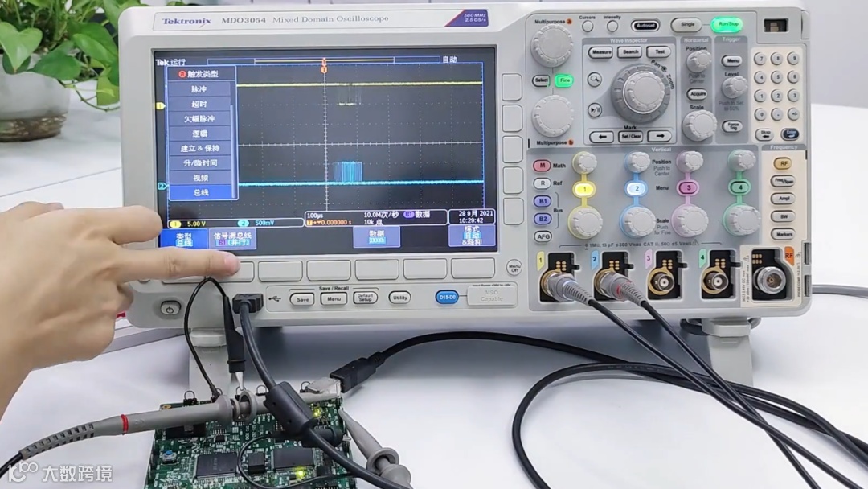The image size is (868, 489).
Task: Push the Cursors round button
Action: (x=588, y=26)
